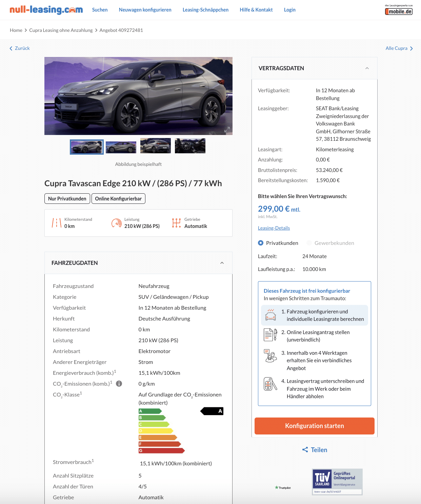Click the Teilen share icon
The width and height of the screenshot is (421, 504).
305,450
